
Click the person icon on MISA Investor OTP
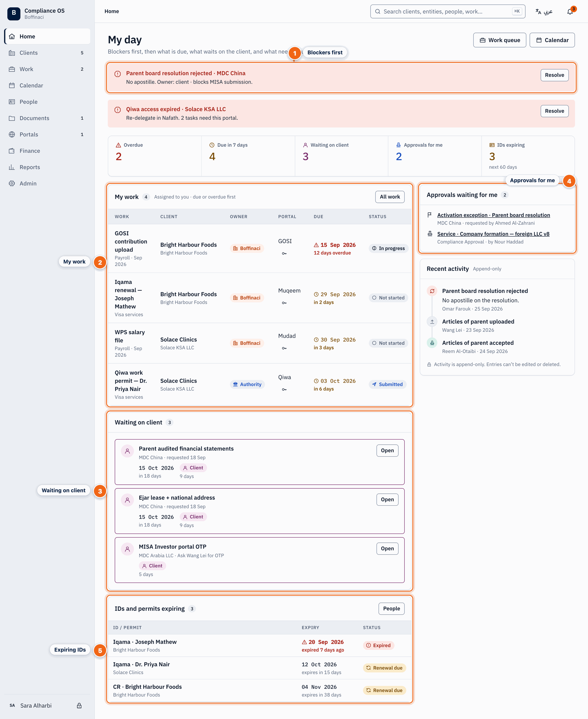click(127, 549)
